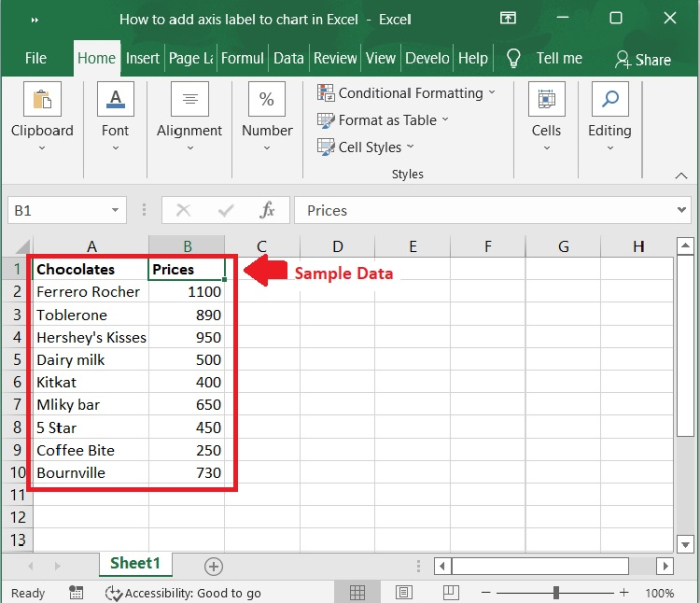
Task: Click the Select All corner triangle
Action: pos(21,247)
